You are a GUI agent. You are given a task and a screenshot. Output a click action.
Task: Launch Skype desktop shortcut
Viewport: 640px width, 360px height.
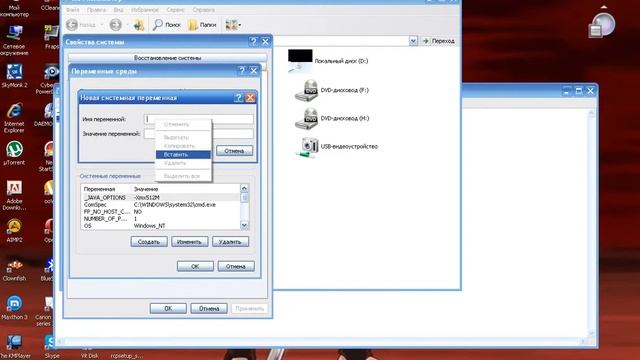point(51,346)
